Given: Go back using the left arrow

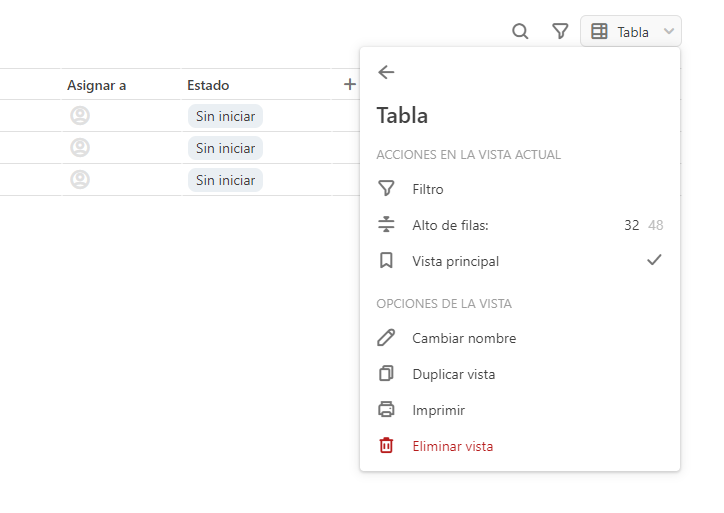Looking at the screenshot, I should [386, 72].
